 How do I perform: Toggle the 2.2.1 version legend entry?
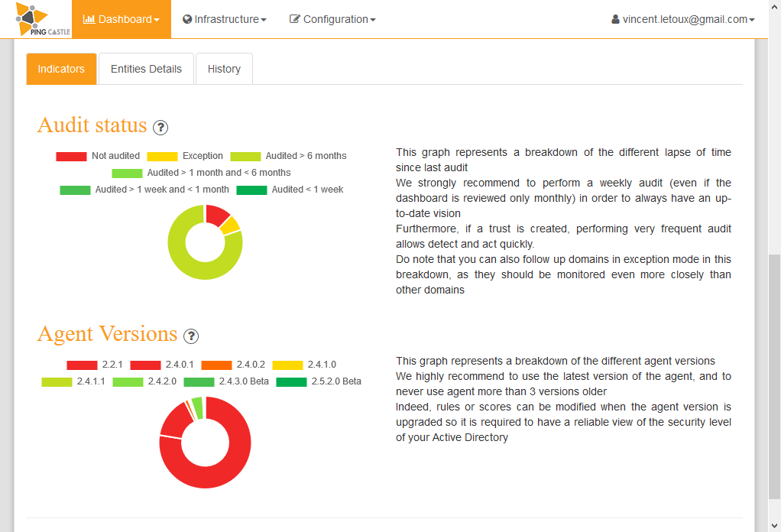95,365
